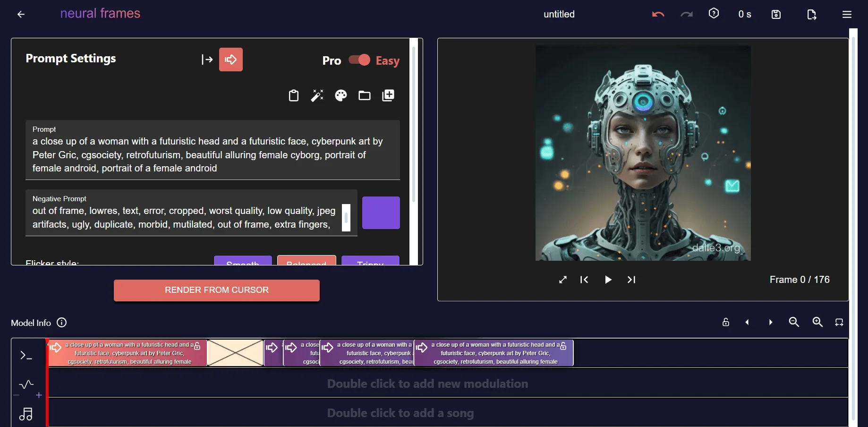
Task: Paste from clipboard in Prompt Settings
Action: (294, 95)
